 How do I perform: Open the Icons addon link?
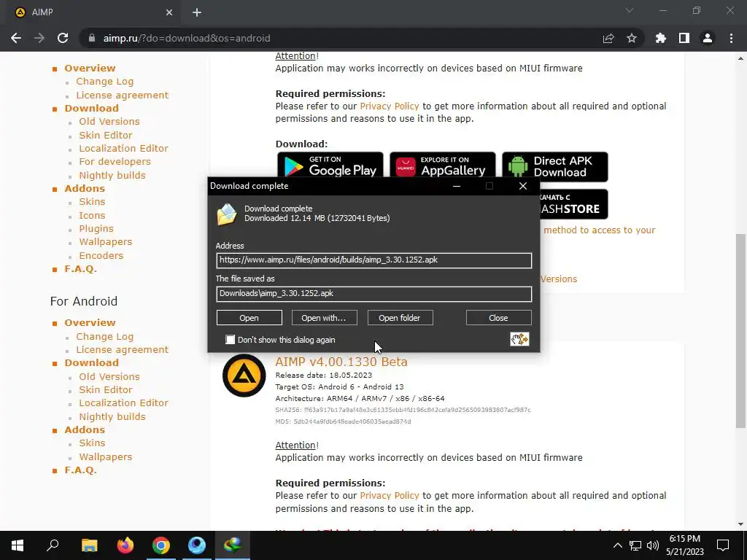tap(92, 215)
